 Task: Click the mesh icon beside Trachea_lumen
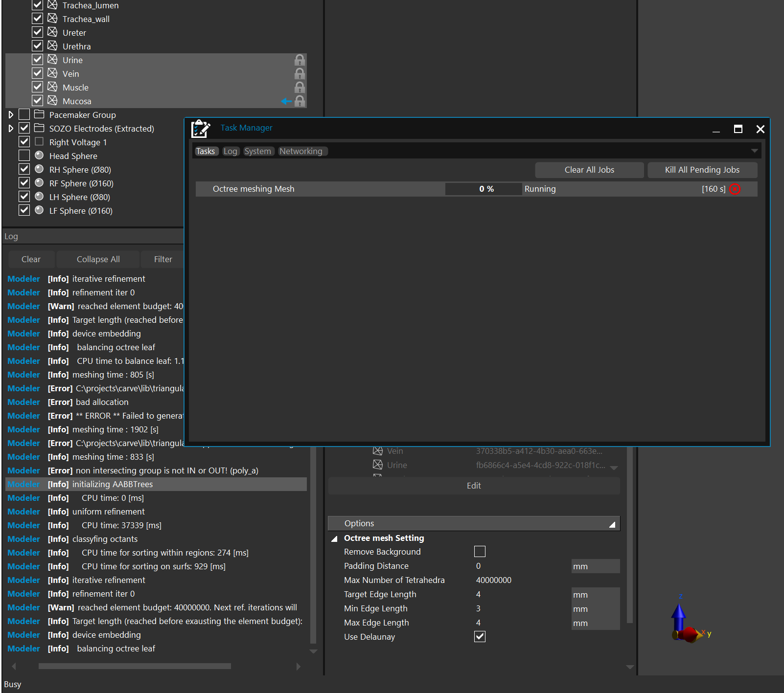(x=52, y=5)
